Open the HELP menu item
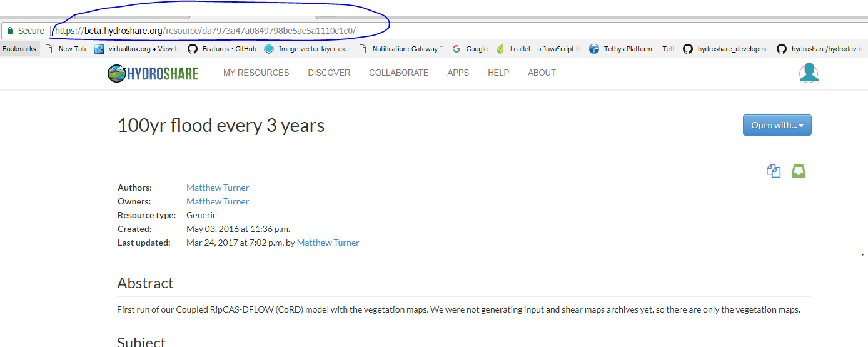868x347 pixels. click(x=498, y=73)
